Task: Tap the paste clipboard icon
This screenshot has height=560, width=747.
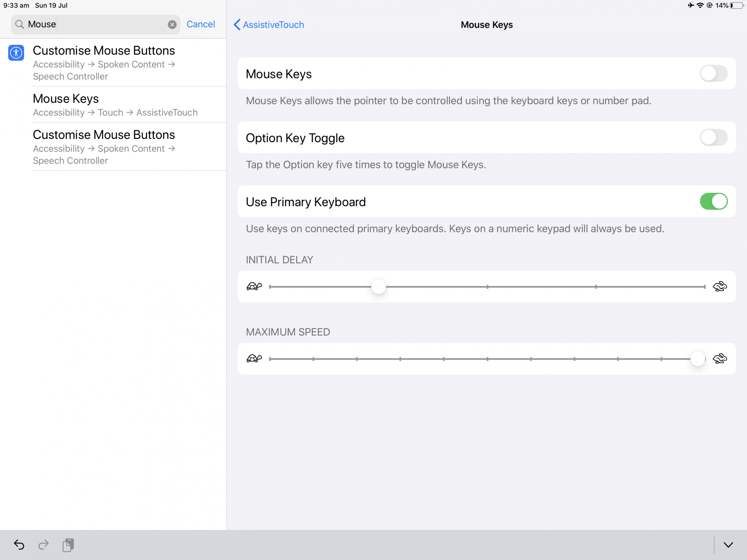Action: pos(68,545)
